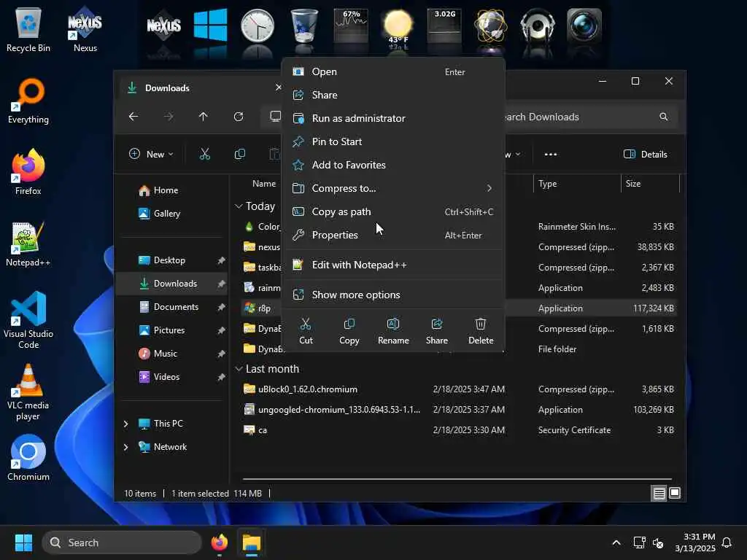
Task: Click the search magnifier in Search Downloads
Action: coord(663,117)
